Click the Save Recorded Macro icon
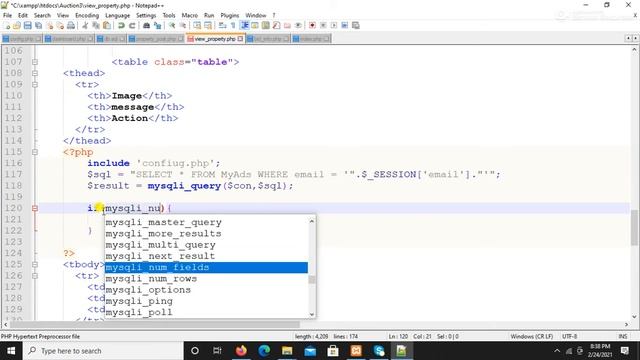 [x=356, y=25]
